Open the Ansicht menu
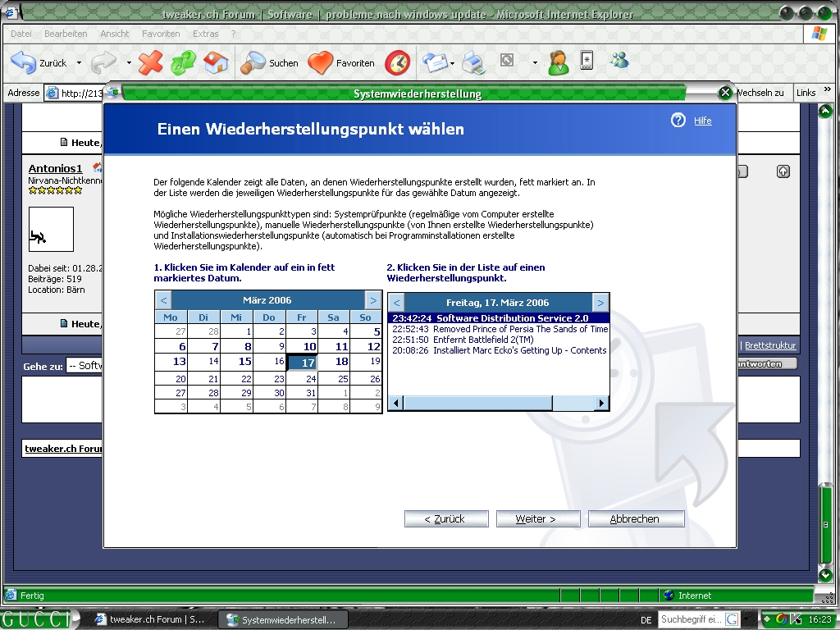 pos(115,34)
